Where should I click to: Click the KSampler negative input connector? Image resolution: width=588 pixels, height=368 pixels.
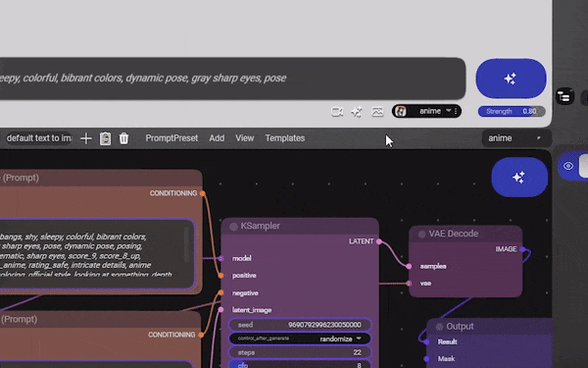[220, 292]
